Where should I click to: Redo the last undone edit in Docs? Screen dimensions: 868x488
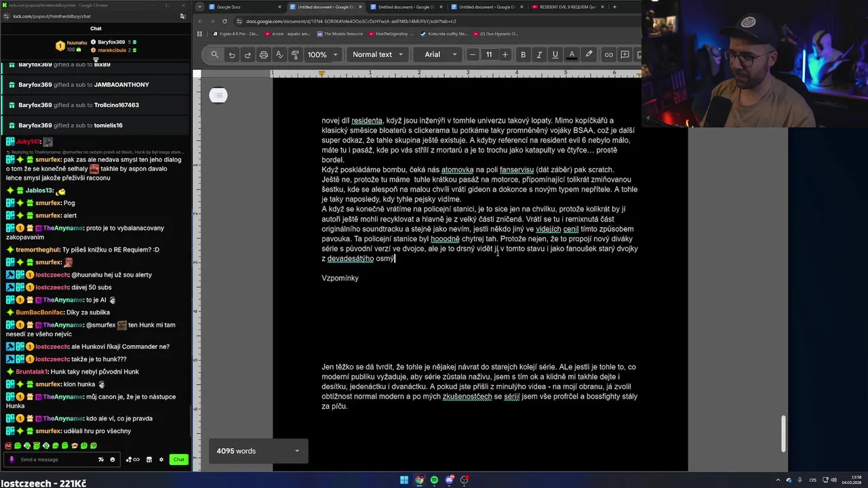[x=248, y=55]
